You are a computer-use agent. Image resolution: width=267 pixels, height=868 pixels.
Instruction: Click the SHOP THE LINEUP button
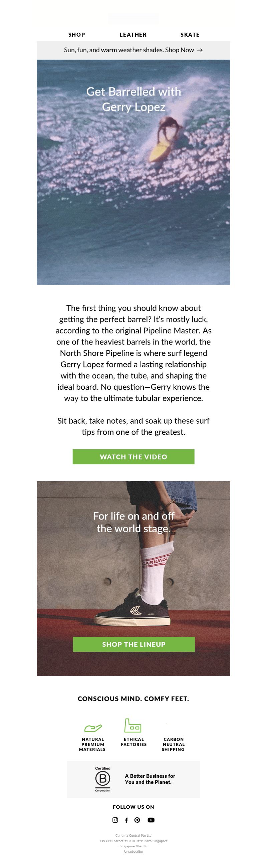(x=134, y=644)
